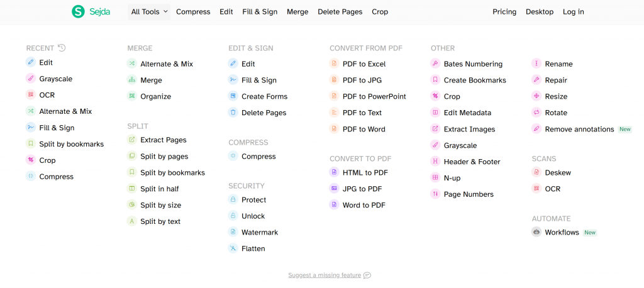644x288 pixels.
Task: Select the Deskew scan icon
Action: coord(536,172)
